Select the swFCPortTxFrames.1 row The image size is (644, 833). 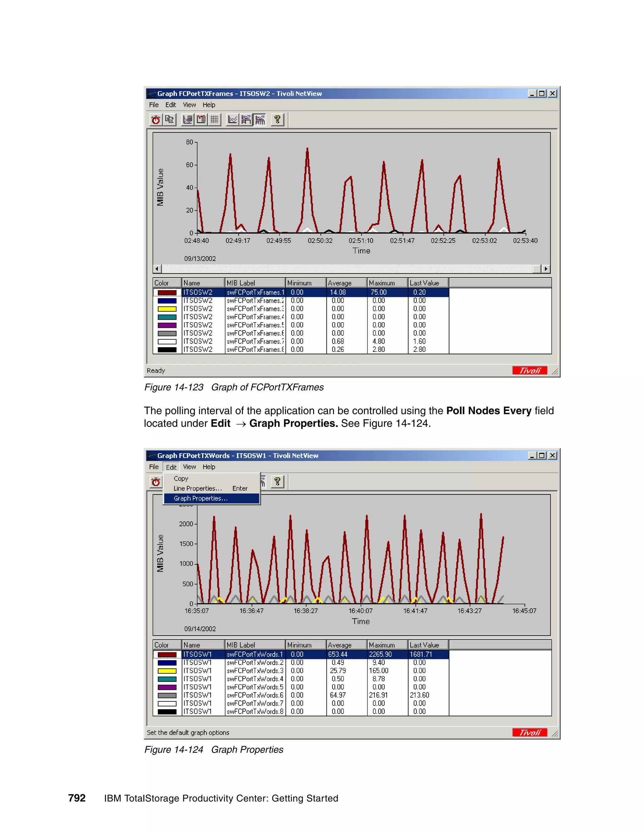click(x=301, y=293)
